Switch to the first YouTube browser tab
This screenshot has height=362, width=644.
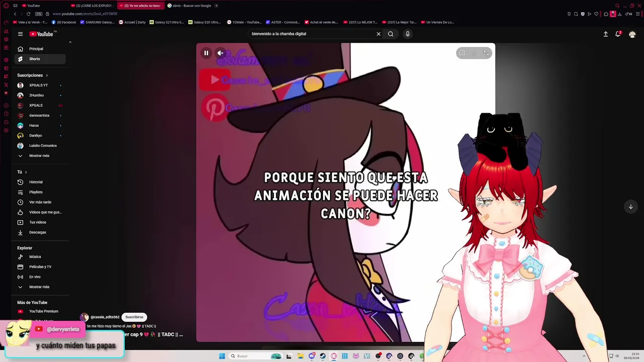(43, 6)
